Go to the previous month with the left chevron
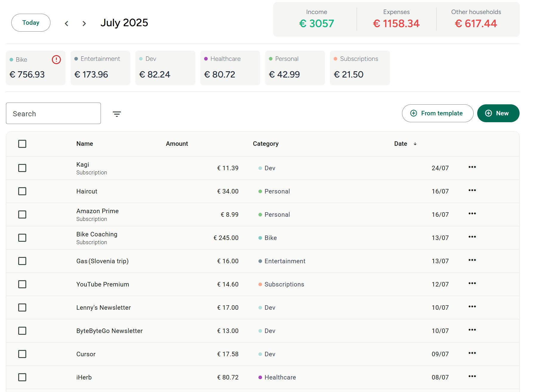The image size is (536, 392). click(x=67, y=23)
